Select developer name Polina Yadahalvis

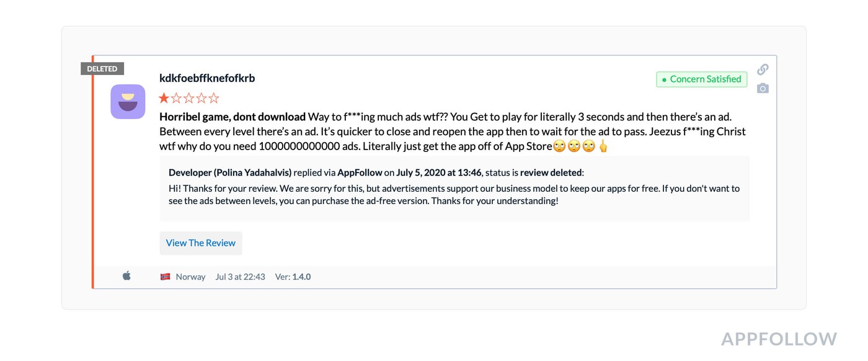(x=253, y=172)
